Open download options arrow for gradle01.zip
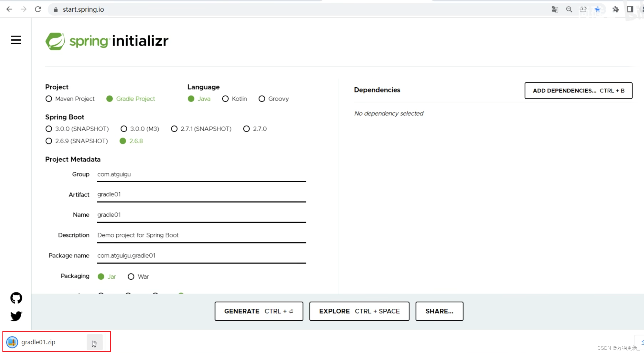The image size is (644, 353). coord(95,342)
